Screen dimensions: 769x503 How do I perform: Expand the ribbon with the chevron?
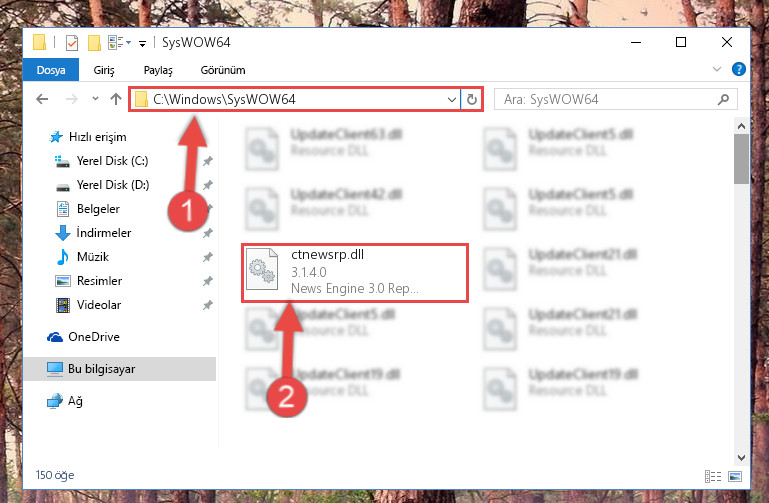(717, 69)
